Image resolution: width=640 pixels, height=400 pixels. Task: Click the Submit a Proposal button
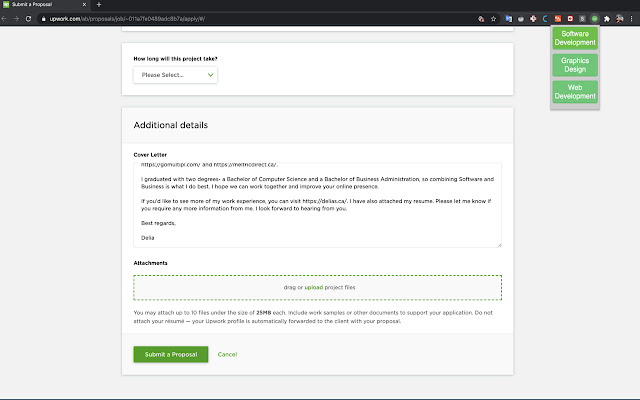(171, 354)
